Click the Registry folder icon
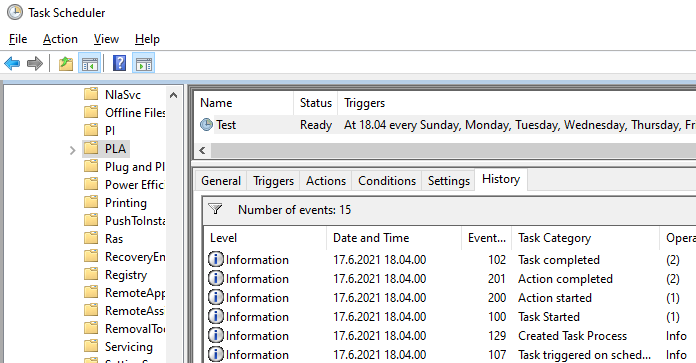The image size is (696, 363). pos(91,274)
